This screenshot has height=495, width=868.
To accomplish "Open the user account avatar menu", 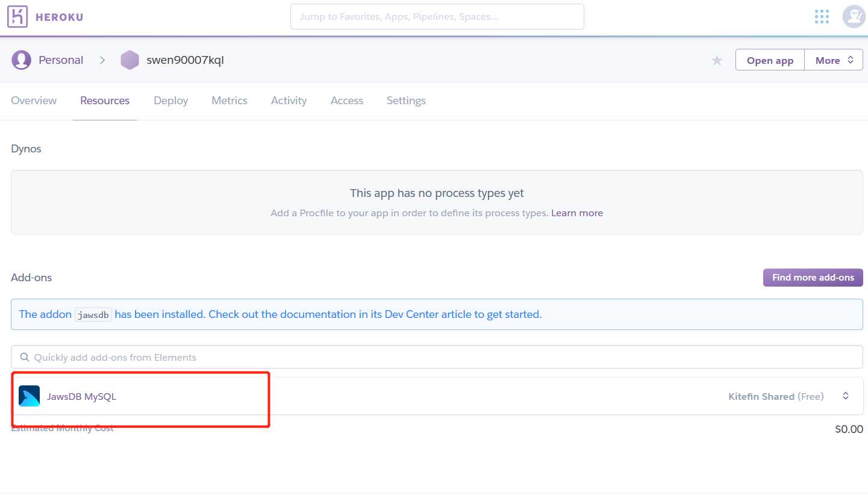I will pos(854,16).
